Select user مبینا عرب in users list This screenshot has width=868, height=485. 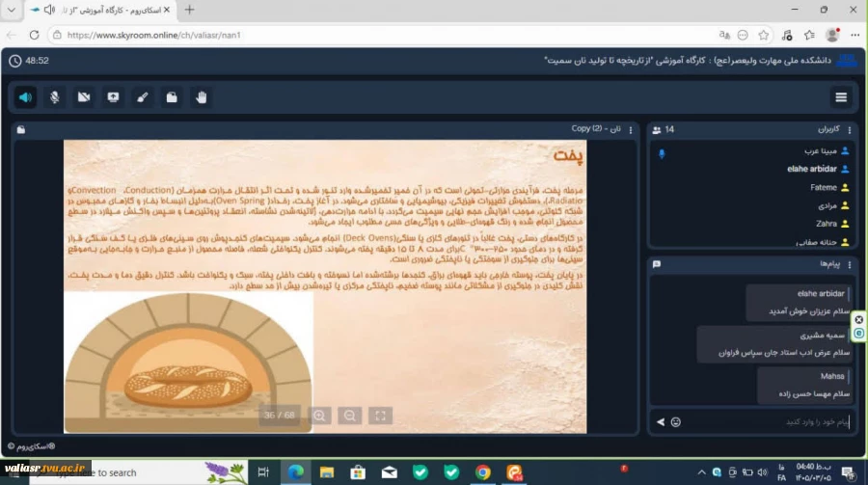(821, 150)
